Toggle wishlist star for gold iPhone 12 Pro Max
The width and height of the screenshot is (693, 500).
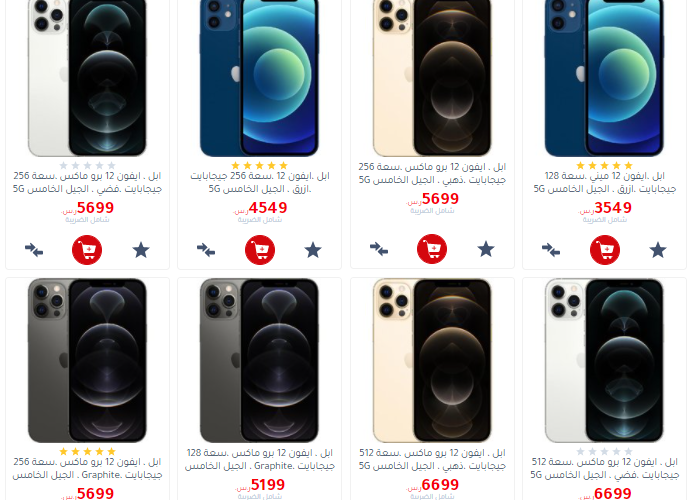486,249
